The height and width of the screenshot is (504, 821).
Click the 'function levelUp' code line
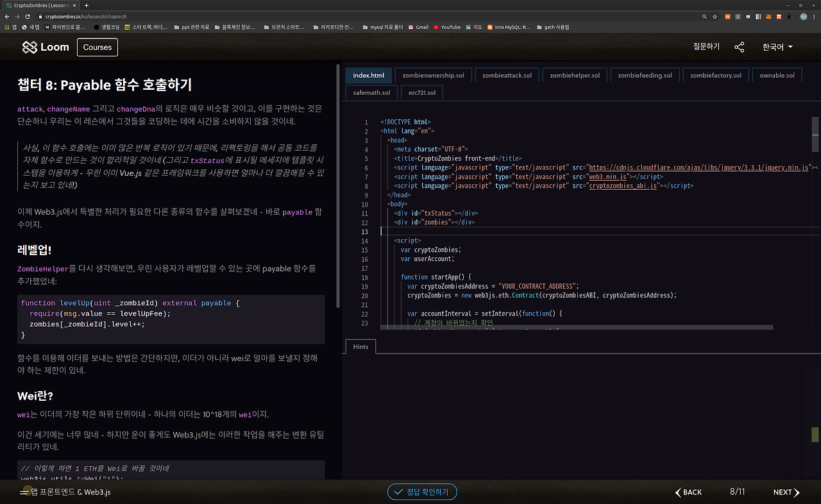pyautogui.click(x=130, y=303)
